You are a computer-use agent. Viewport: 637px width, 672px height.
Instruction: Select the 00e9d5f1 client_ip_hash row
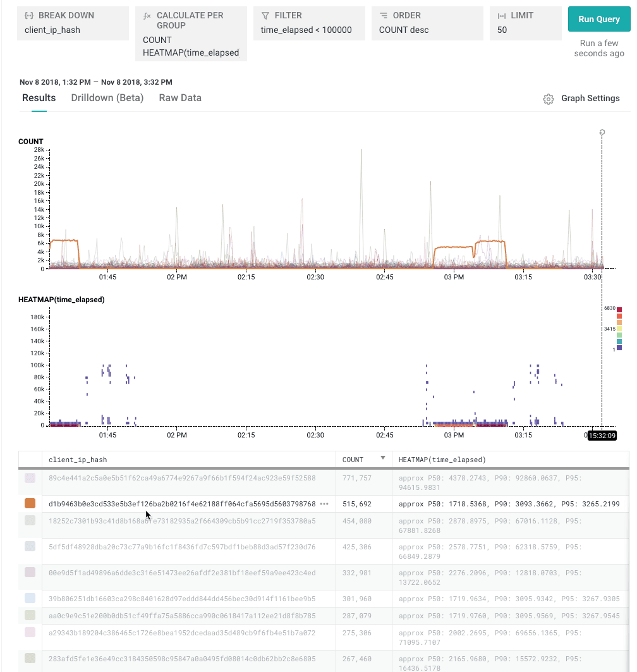[182, 573]
